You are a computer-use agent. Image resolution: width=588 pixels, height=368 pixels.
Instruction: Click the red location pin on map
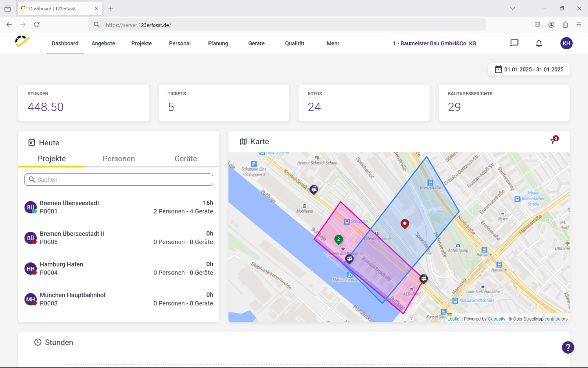(x=405, y=224)
